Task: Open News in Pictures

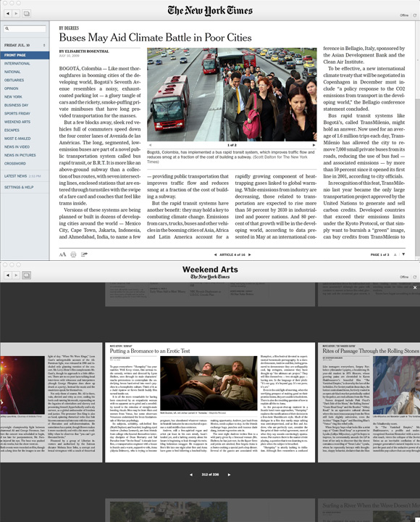Action: [20, 155]
